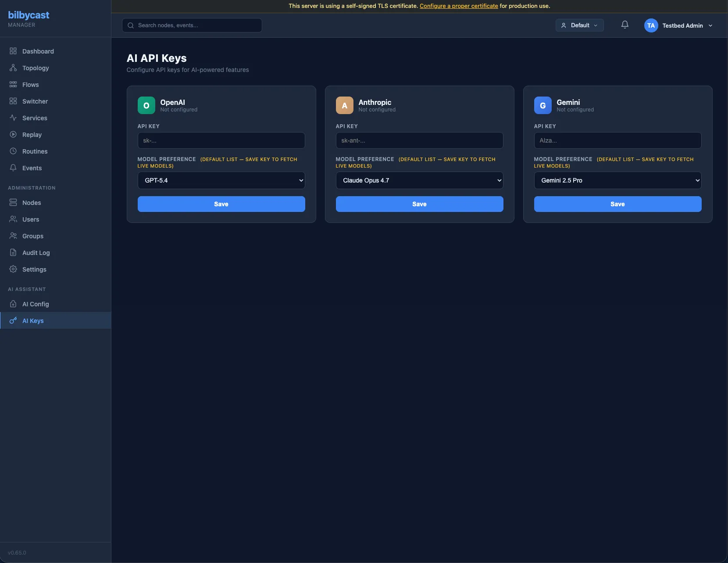Focus the Search nodes, events field
The height and width of the screenshot is (563, 728).
(x=192, y=25)
